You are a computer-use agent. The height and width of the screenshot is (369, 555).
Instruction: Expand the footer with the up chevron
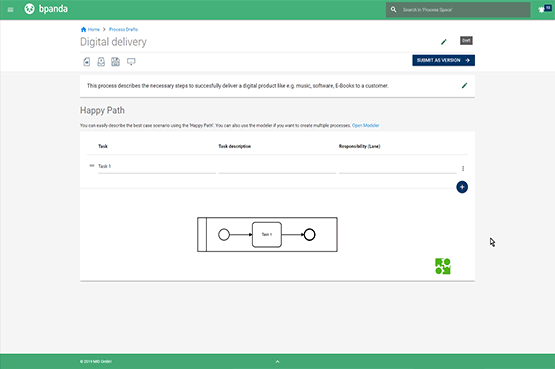[x=277, y=362]
